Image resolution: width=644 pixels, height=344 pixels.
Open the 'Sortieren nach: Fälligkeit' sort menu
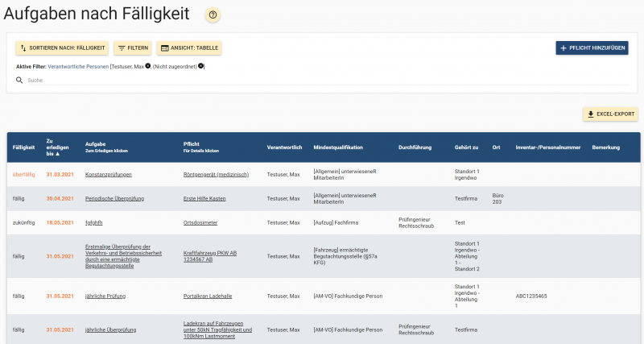(56, 48)
